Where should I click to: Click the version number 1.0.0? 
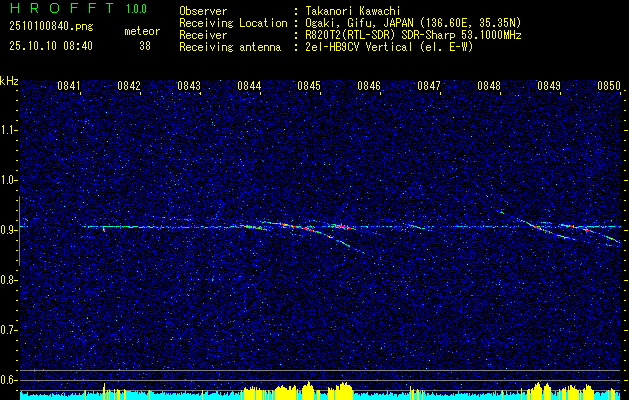[136, 9]
